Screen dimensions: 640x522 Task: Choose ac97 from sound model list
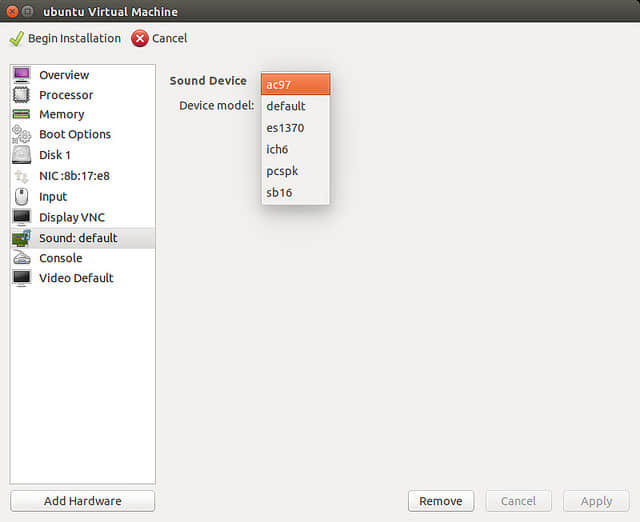[x=295, y=85]
